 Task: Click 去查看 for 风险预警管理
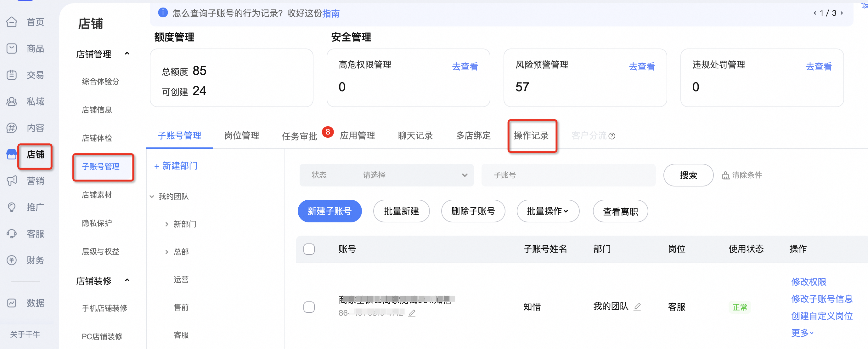[642, 66]
